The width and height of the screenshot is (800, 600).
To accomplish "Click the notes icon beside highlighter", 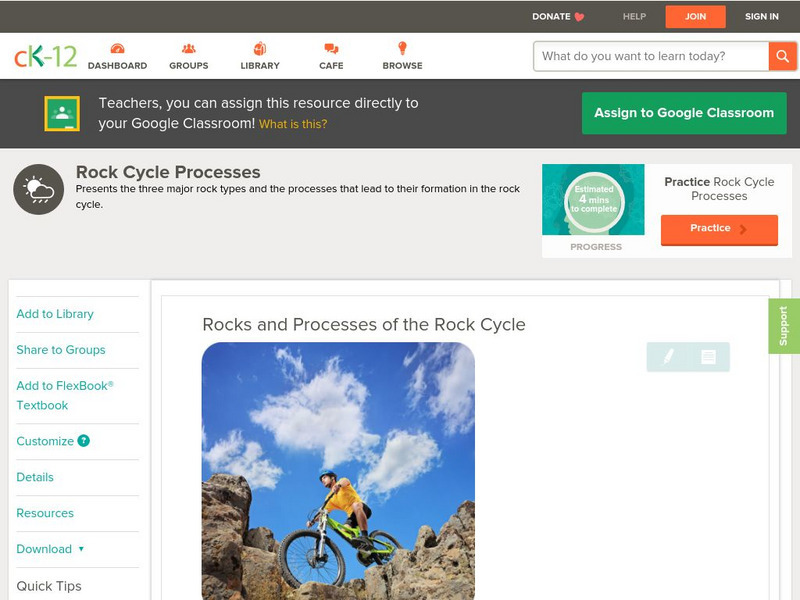I will click(708, 357).
